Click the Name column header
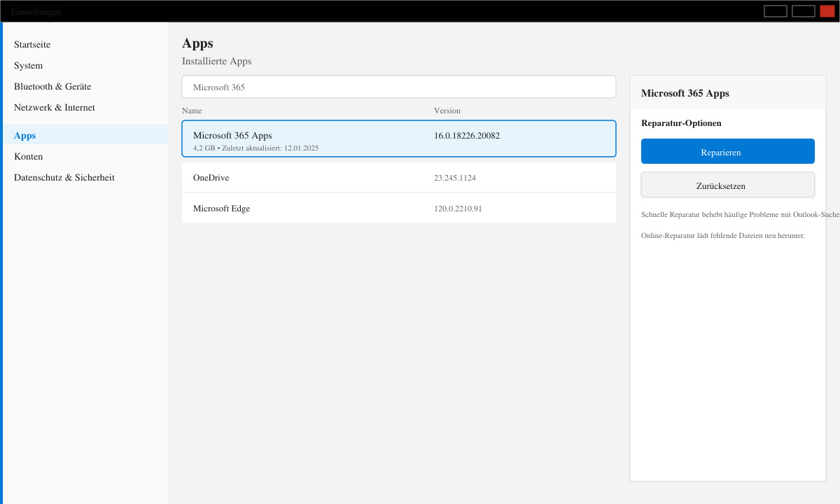The height and width of the screenshot is (504, 840). [x=192, y=111]
